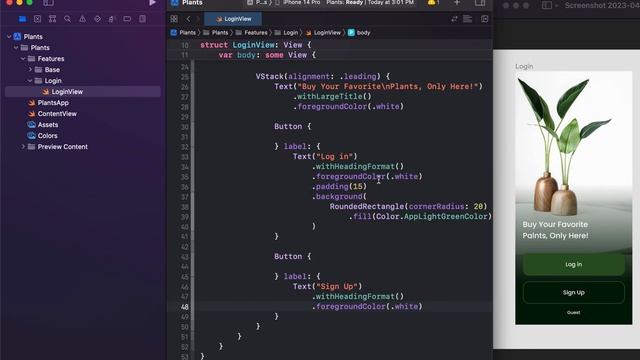Collapse the Plants project root
The image size is (640, 360).
9,37
